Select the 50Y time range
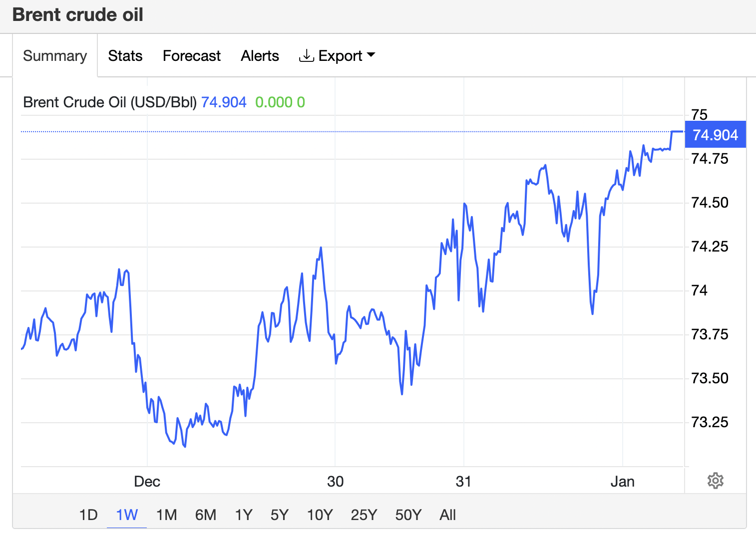Viewport: 756px width, 542px height. point(408,515)
